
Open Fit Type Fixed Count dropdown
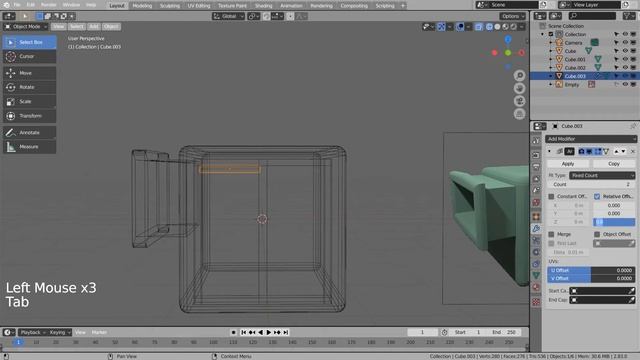[602, 175]
